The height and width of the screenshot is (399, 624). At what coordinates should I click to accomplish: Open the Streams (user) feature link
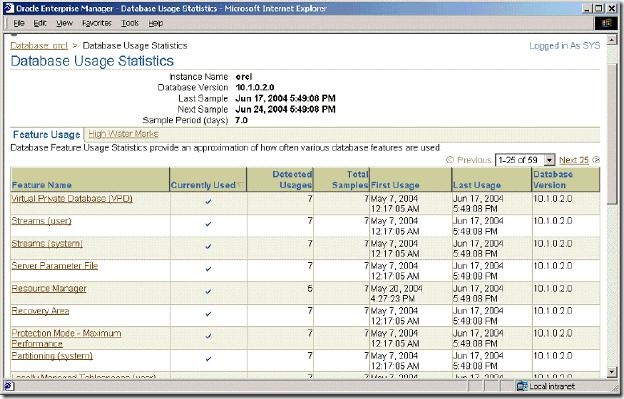point(41,221)
